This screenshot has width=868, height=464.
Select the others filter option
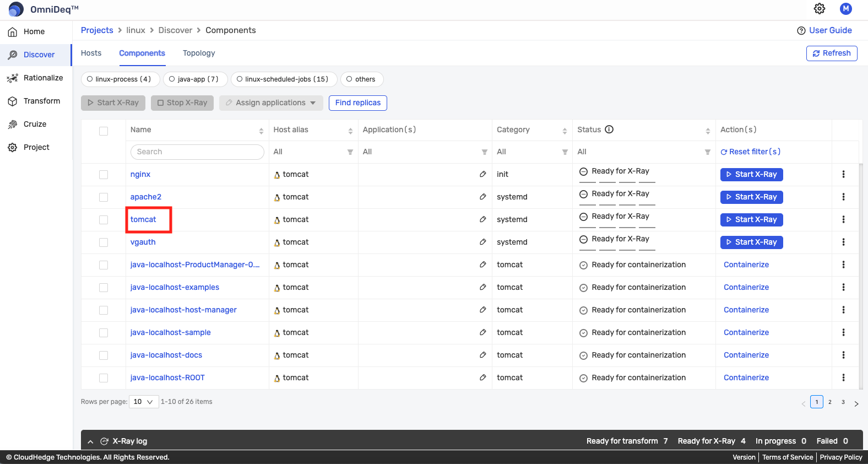[x=362, y=79]
